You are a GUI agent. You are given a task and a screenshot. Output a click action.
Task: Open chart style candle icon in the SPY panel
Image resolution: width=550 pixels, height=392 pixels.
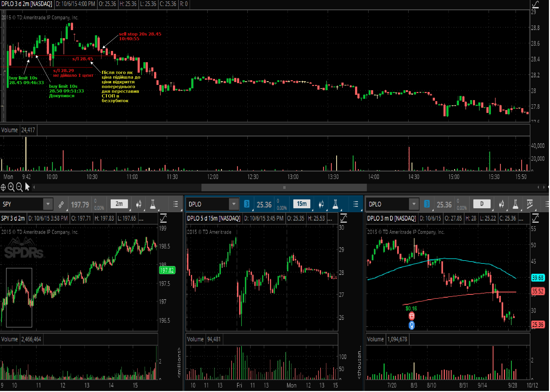click(139, 204)
